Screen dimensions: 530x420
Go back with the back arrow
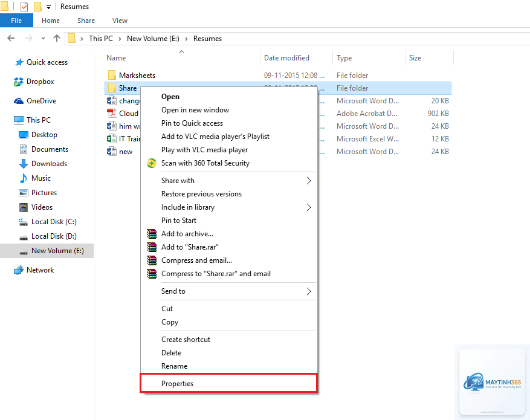point(11,38)
